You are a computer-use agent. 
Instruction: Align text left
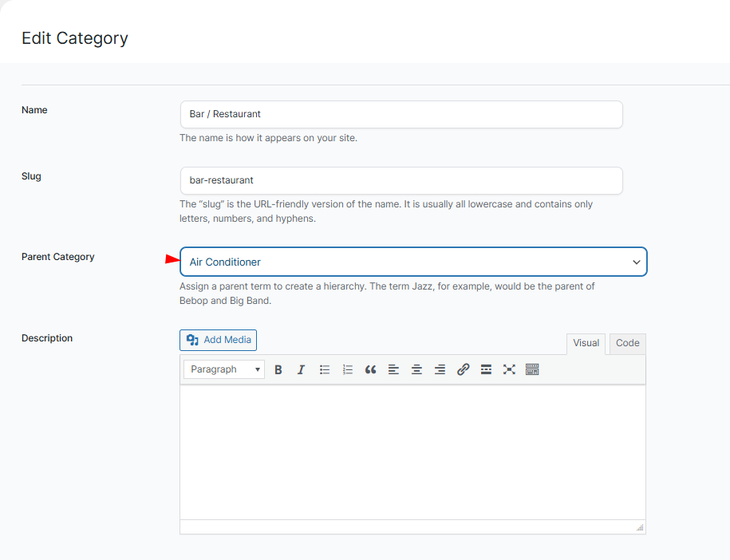tap(393, 369)
